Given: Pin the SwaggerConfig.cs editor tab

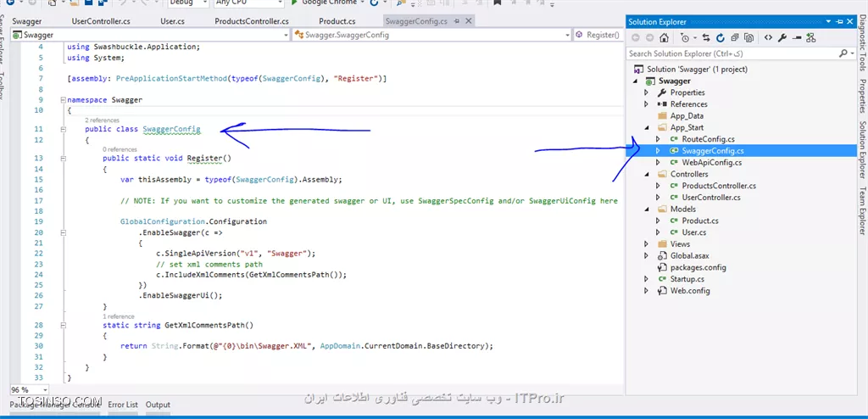Looking at the screenshot, I should (457, 21).
